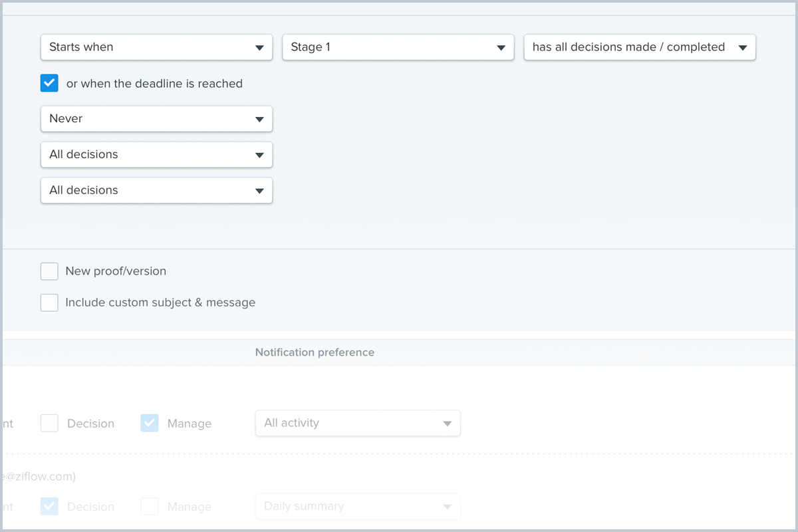Enable Manage for the second recipient
The height and width of the screenshot is (532, 798).
pyautogui.click(x=149, y=506)
